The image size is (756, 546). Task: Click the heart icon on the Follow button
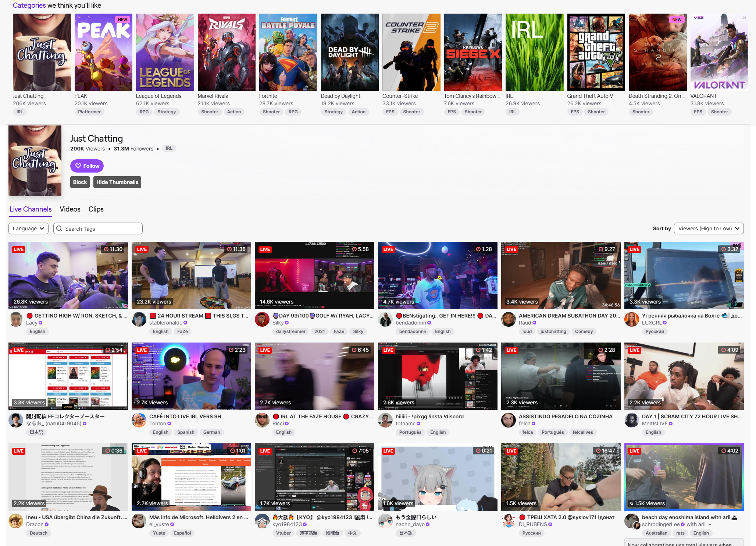pos(78,166)
